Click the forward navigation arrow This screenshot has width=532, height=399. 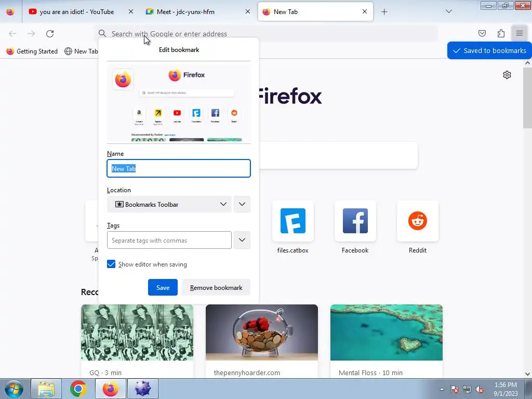[x=31, y=34]
